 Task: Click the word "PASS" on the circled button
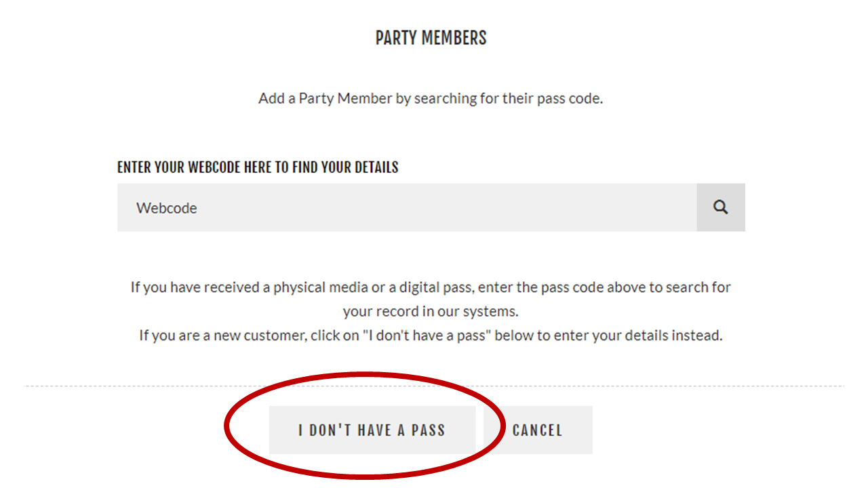coord(428,430)
